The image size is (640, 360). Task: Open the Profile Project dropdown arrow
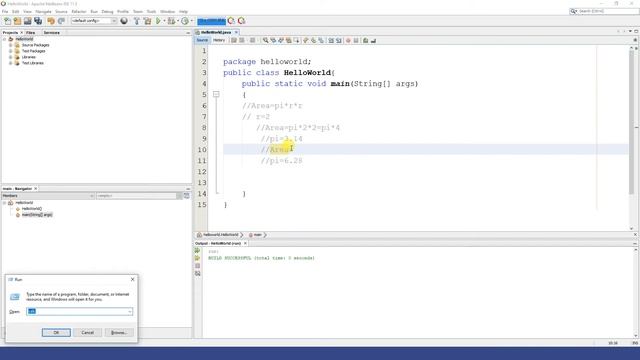click(191, 21)
